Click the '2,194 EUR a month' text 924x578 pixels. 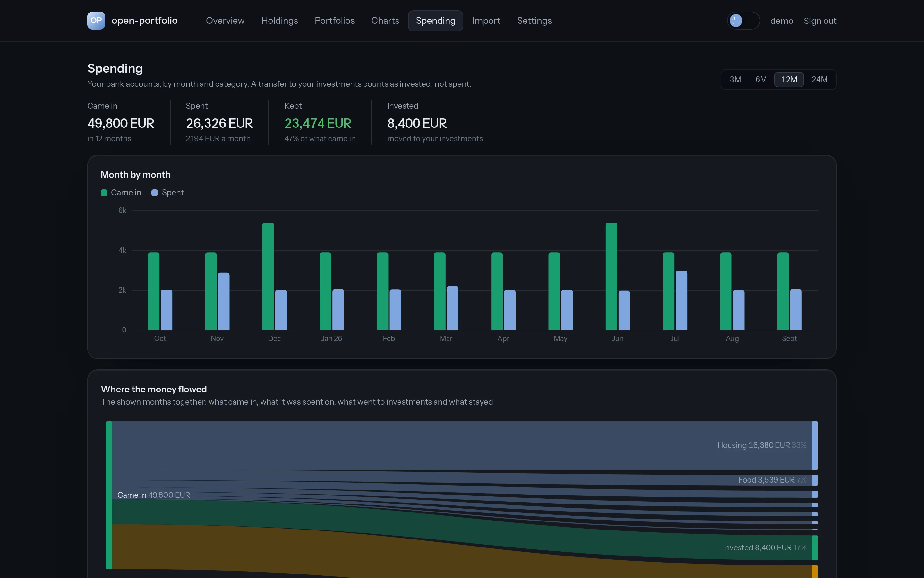point(218,139)
